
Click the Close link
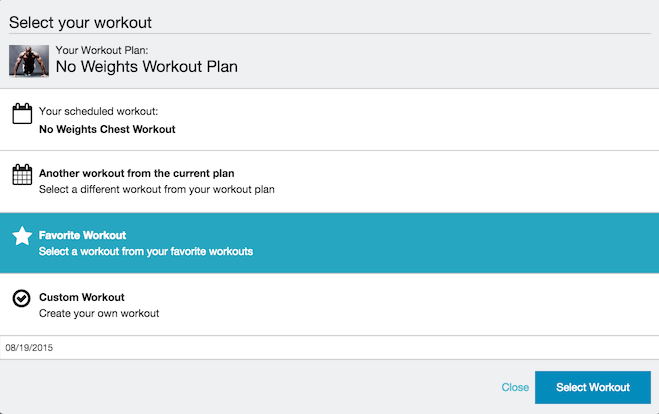pos(515,387)
